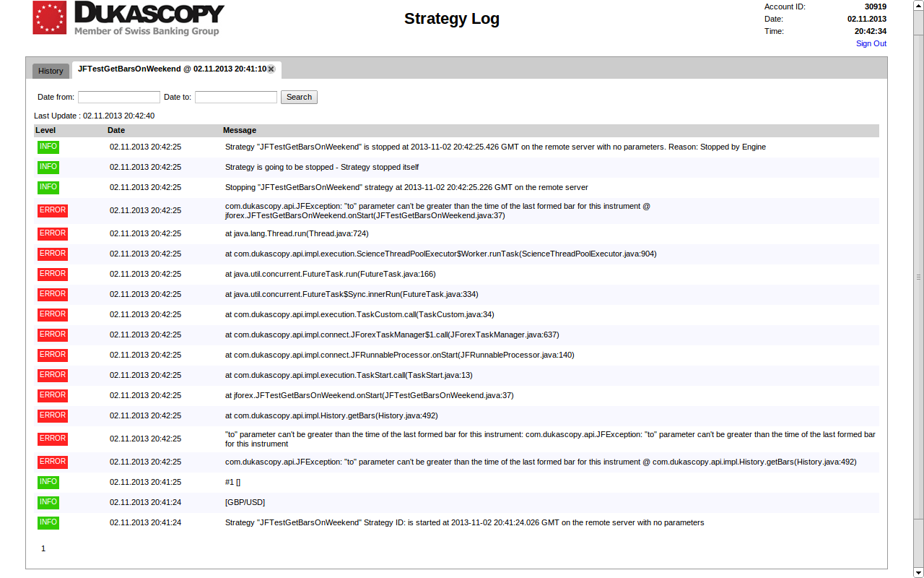Click the 'Stopped by Engine' message text

coord(495,147)
